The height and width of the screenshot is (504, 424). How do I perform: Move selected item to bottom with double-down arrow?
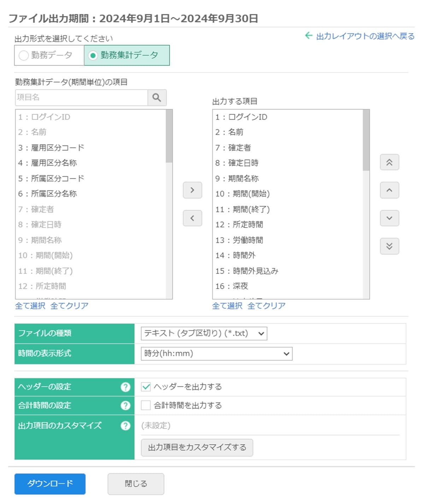pos(389,246)
